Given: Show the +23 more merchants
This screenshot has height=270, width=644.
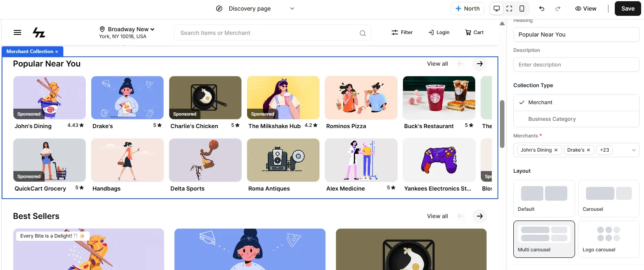Looking at the screenshot, I should (x=604, y=150).
